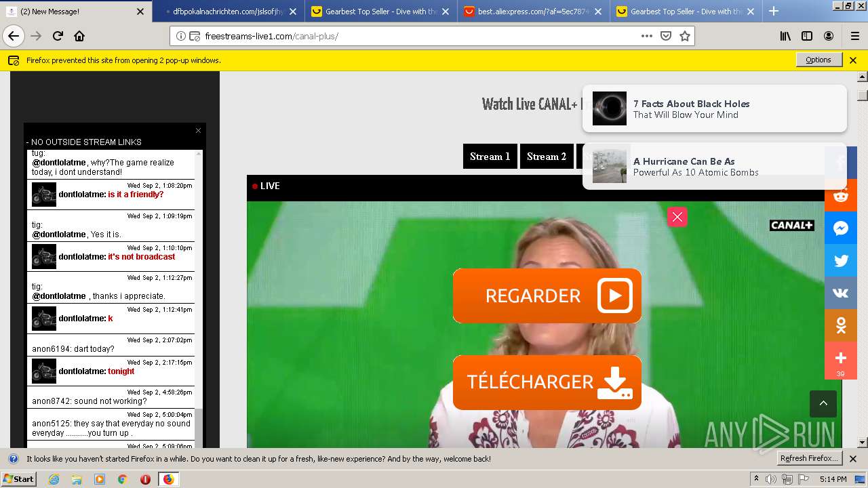Toggle the Firefox sidebar view

coord(807,36)
